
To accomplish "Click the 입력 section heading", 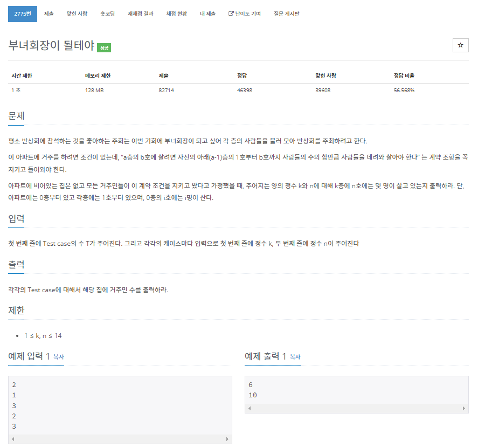I will point(16,219).
